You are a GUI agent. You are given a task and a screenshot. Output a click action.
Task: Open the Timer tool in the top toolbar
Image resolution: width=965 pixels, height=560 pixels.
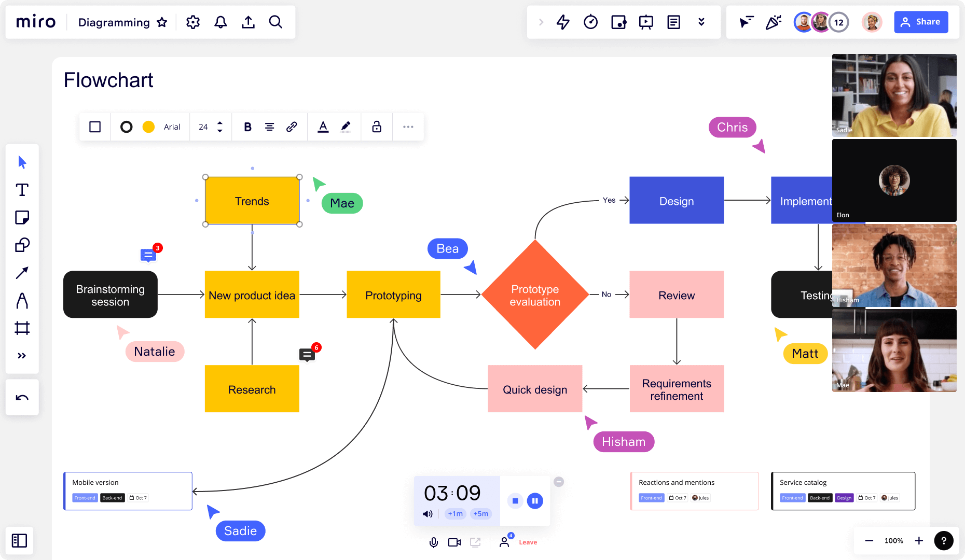click(590, 22)
